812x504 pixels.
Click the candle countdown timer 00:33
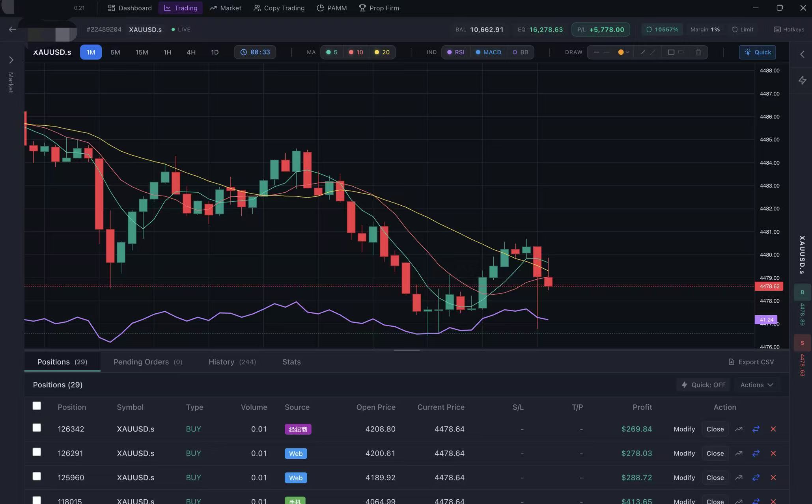point(255,52)
